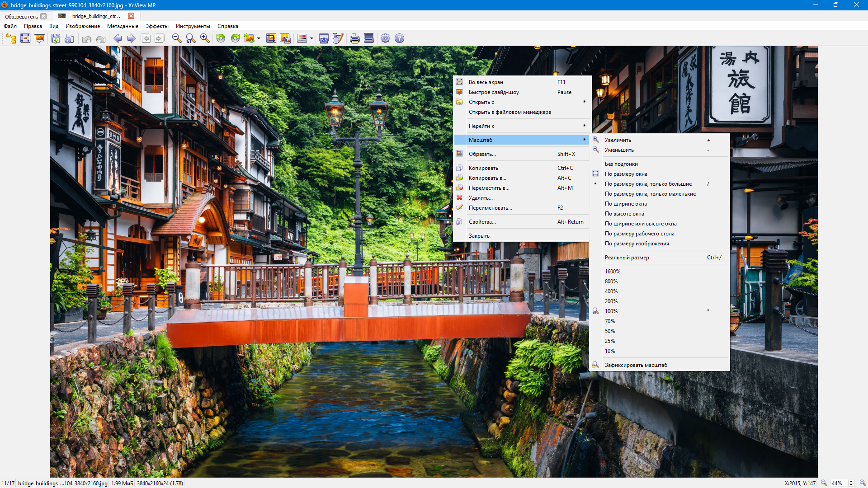Click the zoom 1:1 magnifier icon
The width and height of the screenshot is (868, 488).
coord(191,38)
